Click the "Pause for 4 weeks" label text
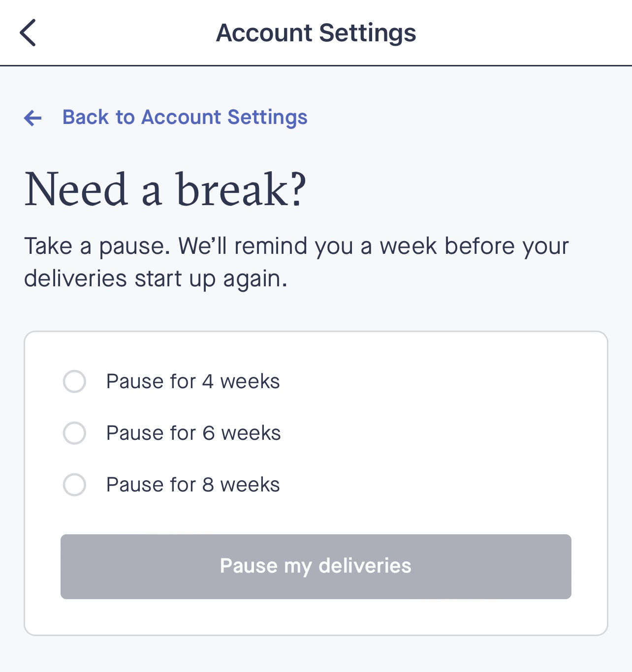 (193, 381)
